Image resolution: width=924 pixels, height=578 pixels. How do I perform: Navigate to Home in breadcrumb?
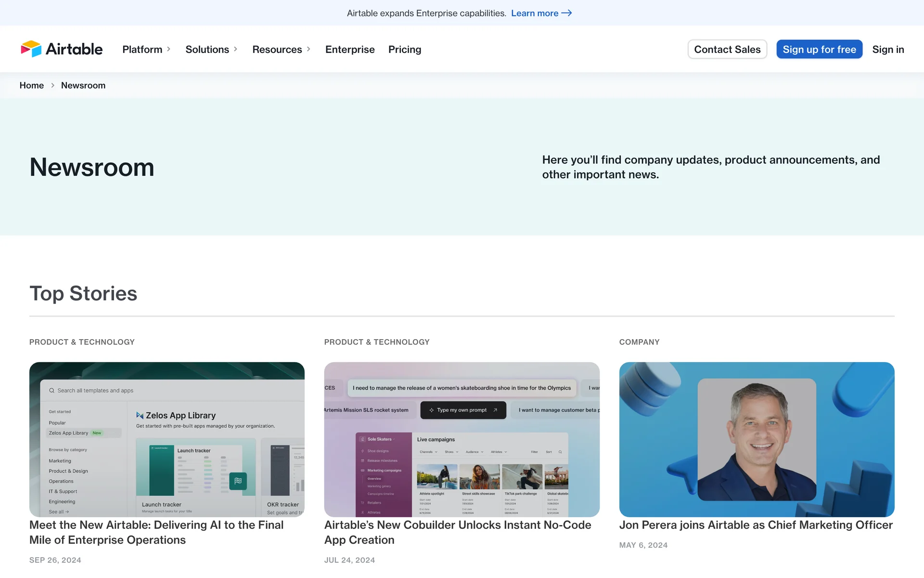(x=32, y=85)
